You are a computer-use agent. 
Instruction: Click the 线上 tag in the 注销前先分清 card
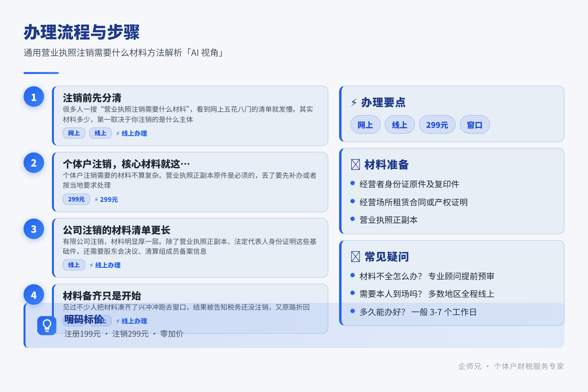(x=100, y=133)
